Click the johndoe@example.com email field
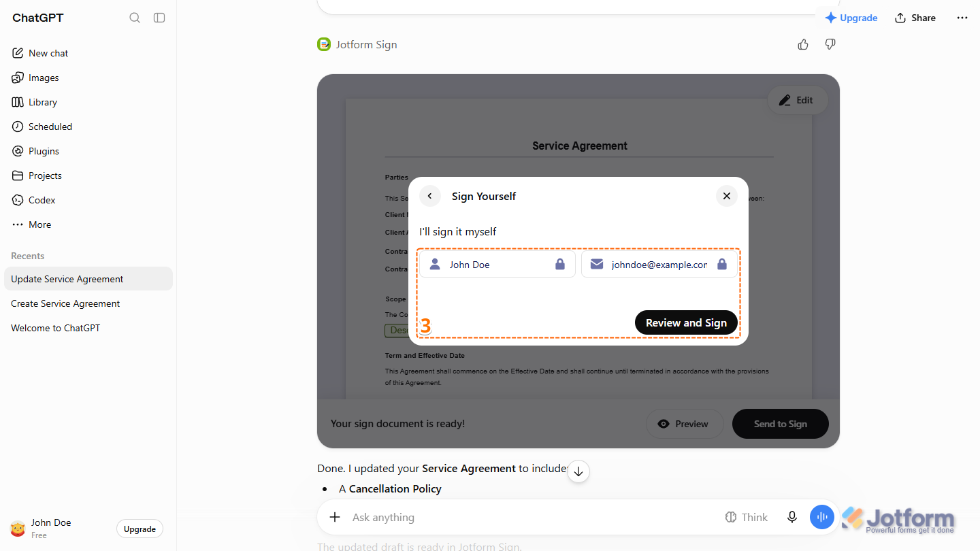 [659, 265]
